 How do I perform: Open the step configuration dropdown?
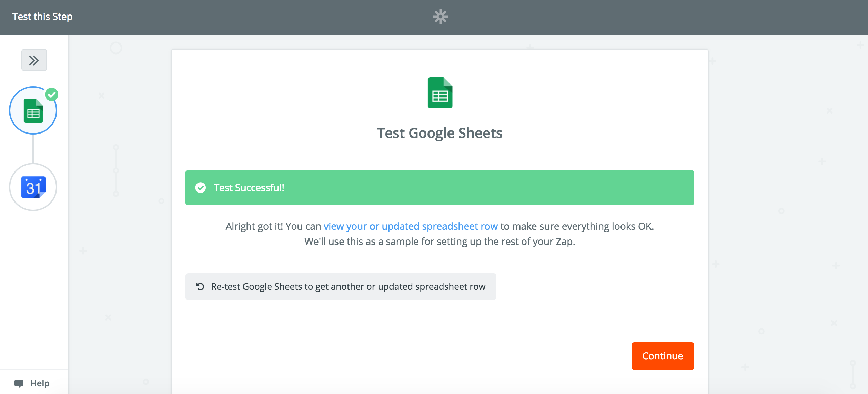pyautogui.click(x=34, y=60)
